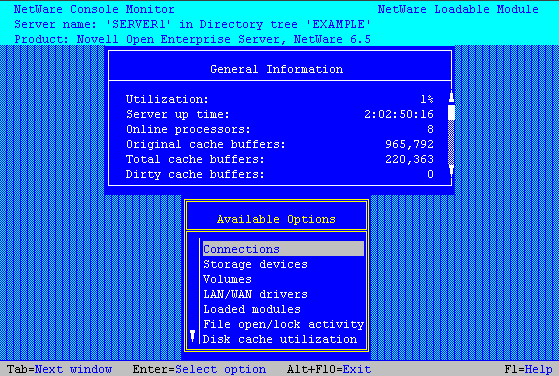The height and width of the screenshot is (376, 559).
Task: Click the General Information scrollbar up arrow
Action: click(451, 97)
